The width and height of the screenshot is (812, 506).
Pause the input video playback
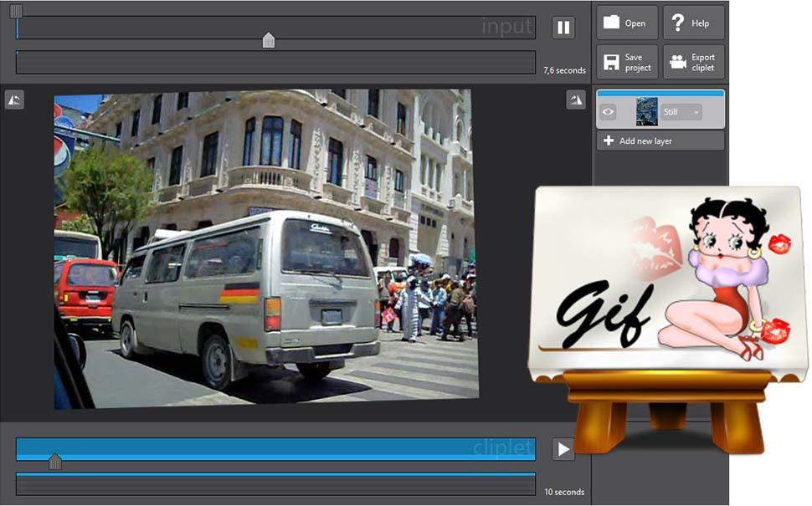(x=563, y=28)
